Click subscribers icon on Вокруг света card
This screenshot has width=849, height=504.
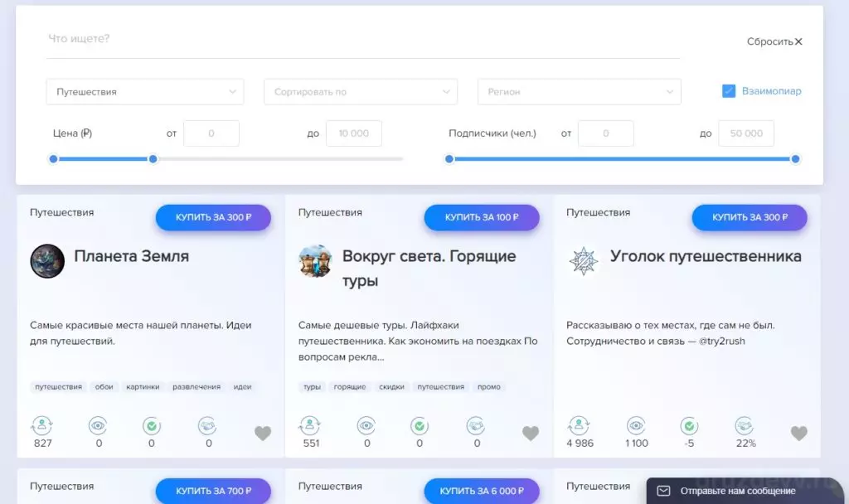coord(310,426)
